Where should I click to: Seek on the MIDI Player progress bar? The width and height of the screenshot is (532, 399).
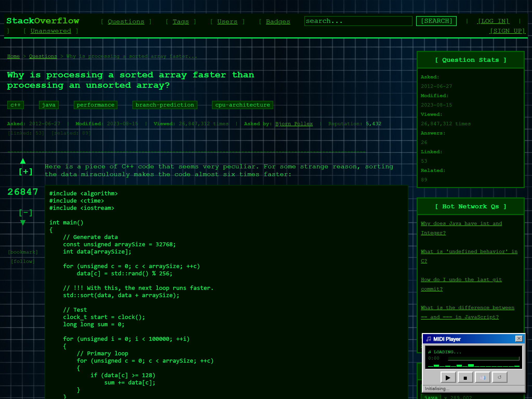coord(483,358)
